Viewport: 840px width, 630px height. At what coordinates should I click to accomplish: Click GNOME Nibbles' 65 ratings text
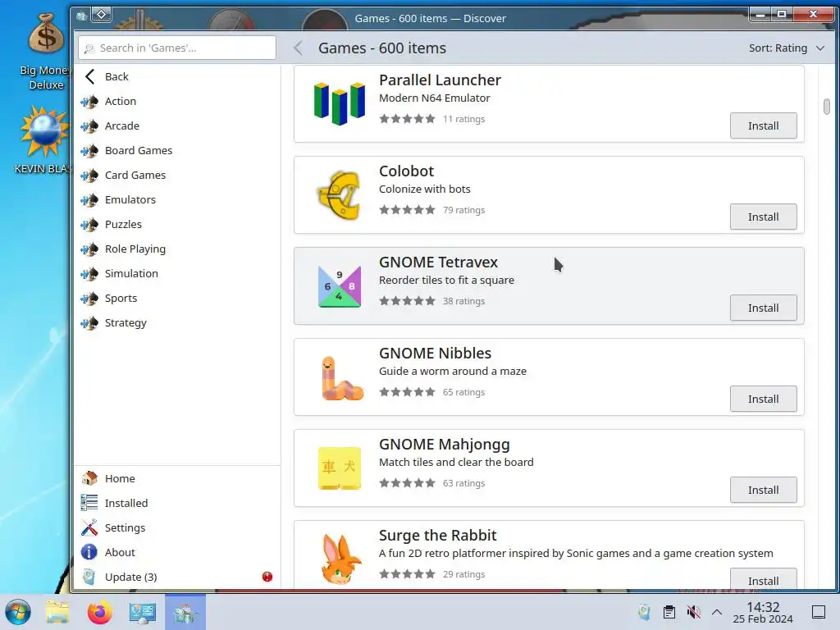click(463, 392)
